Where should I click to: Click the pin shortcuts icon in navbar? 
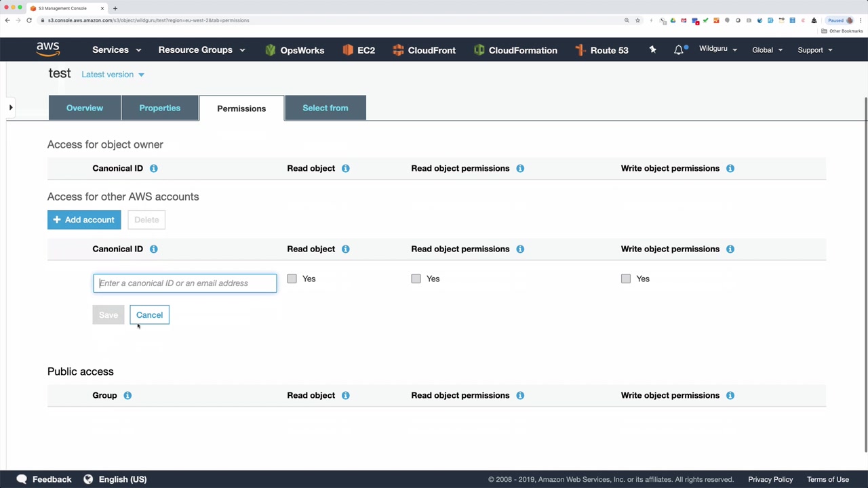tap(652, 49)
